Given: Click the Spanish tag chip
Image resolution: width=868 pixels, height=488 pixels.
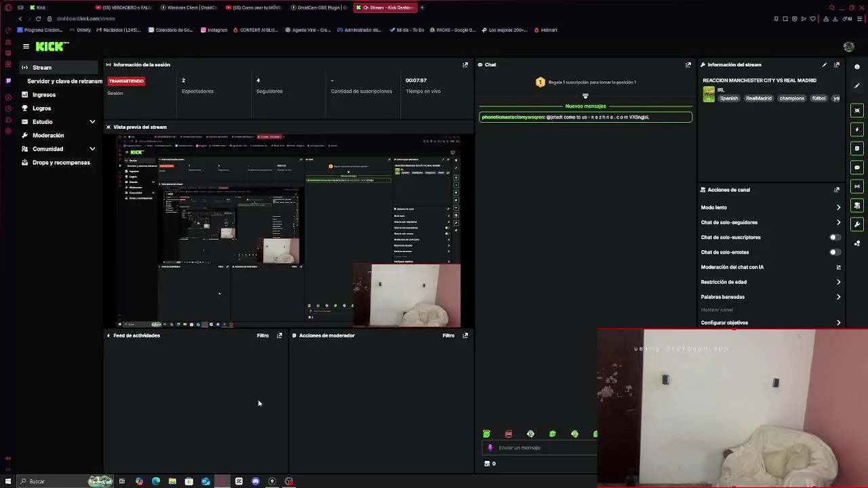Looking at the screenshot, I should tap(729, 98).
